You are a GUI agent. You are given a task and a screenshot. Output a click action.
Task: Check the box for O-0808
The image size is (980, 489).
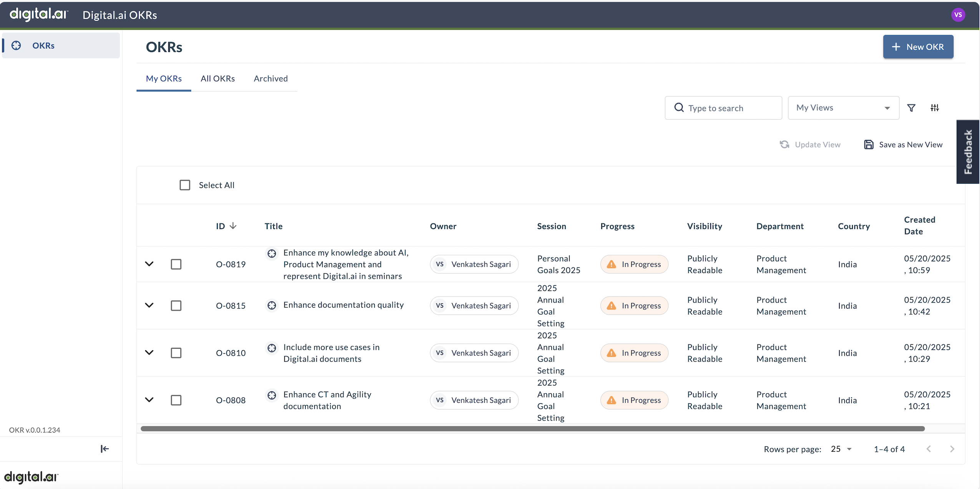coord(176,400)
